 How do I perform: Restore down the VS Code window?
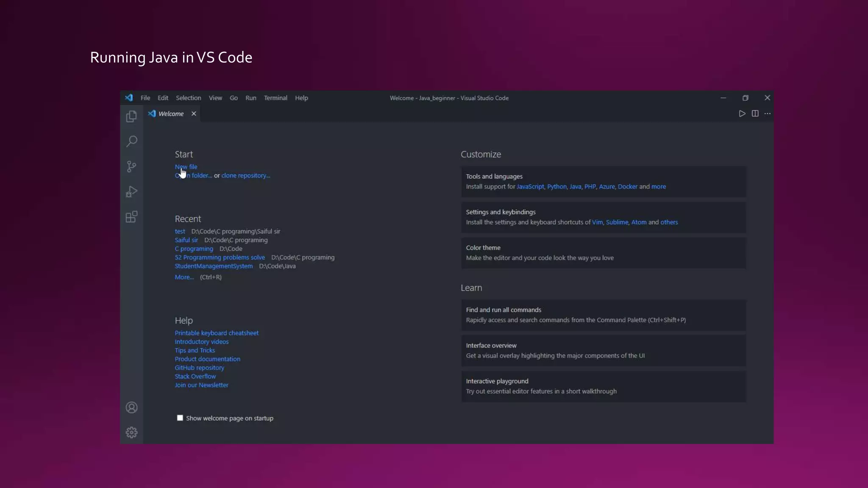pyautogui.click(x=746, y=98)
